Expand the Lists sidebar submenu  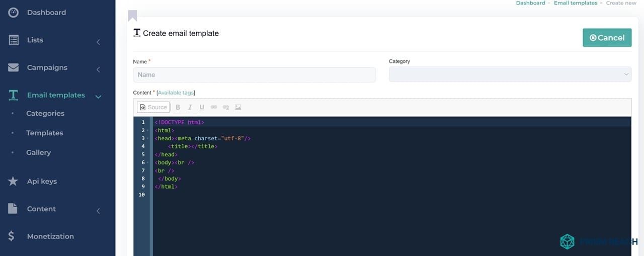(x=98, y=42)
